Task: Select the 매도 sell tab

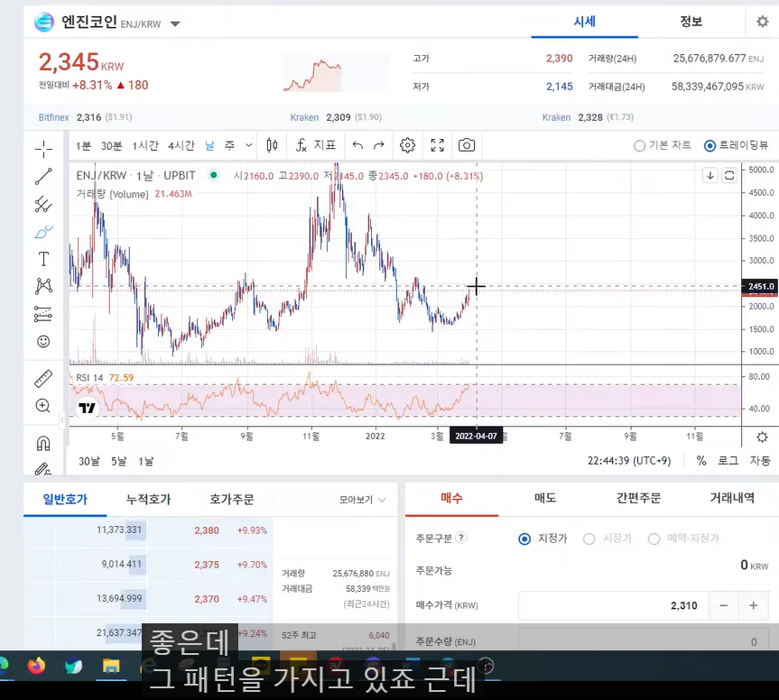Action: (545, 499)
